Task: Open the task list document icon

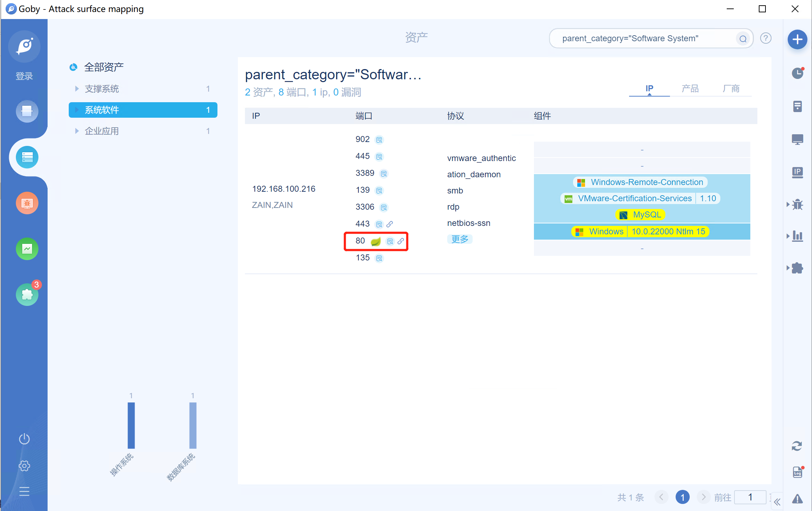Action: coord(798,106)
